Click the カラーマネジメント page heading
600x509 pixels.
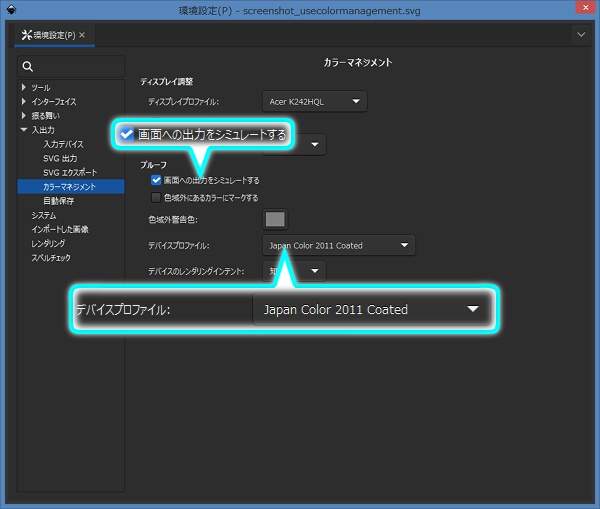point(358,62)
